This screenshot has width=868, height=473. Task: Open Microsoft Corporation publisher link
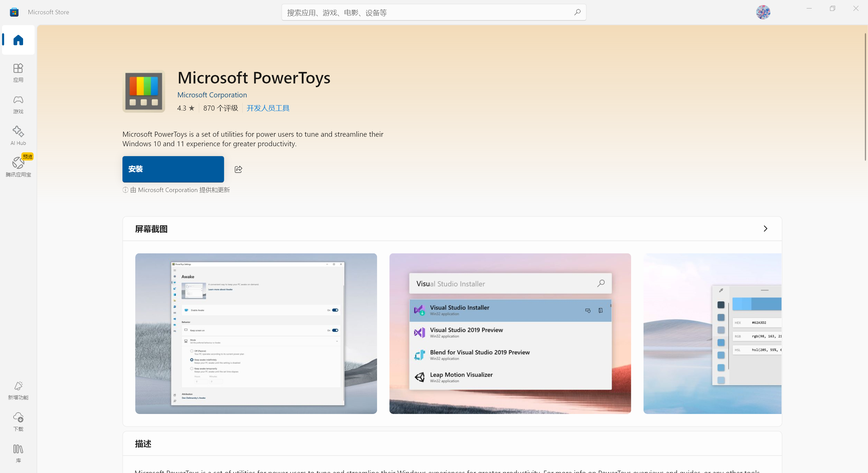212,95
